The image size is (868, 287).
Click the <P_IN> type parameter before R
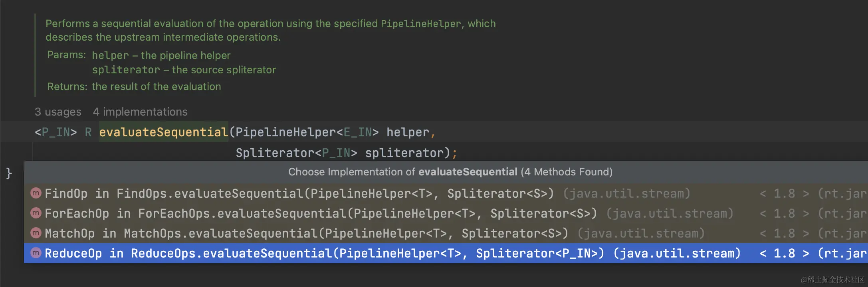(x=55, y=132)
